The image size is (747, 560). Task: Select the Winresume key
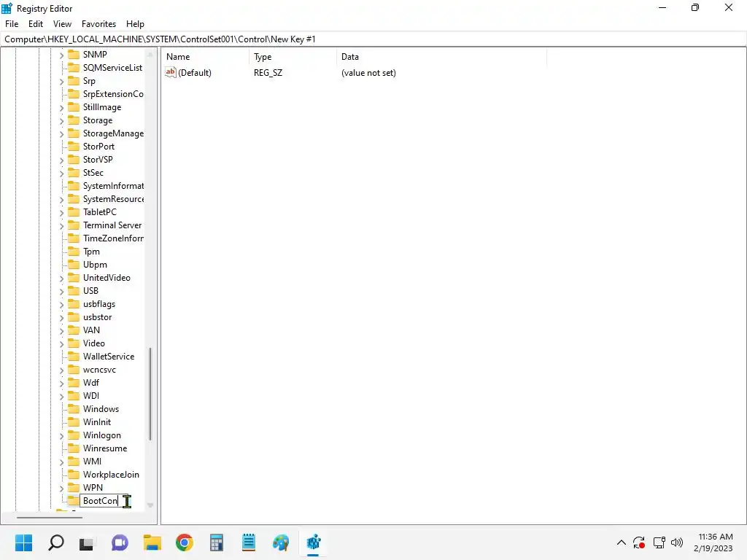click(105, 448)
